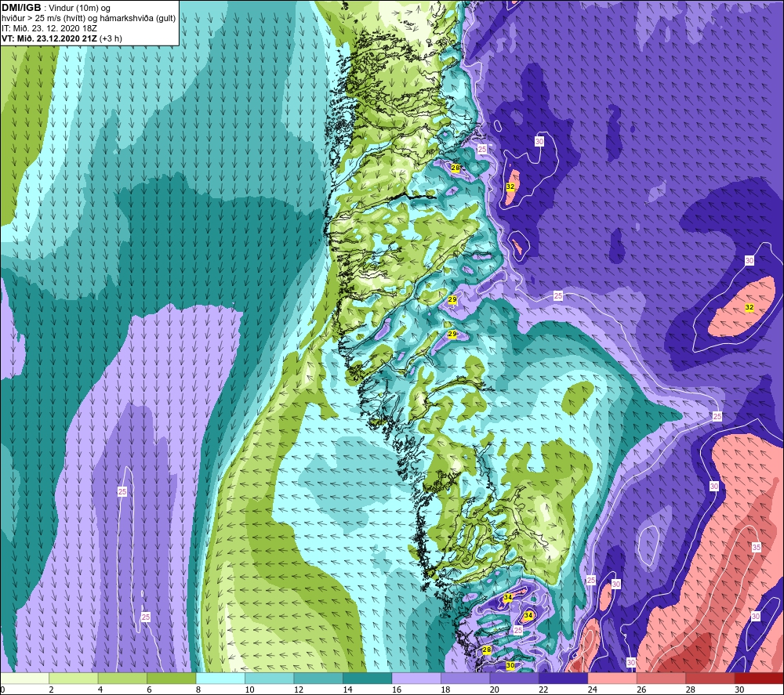This screenshot has height=695, width=784.
Task: Click the white '35' gust contour label
Action: tap(756, 547)
